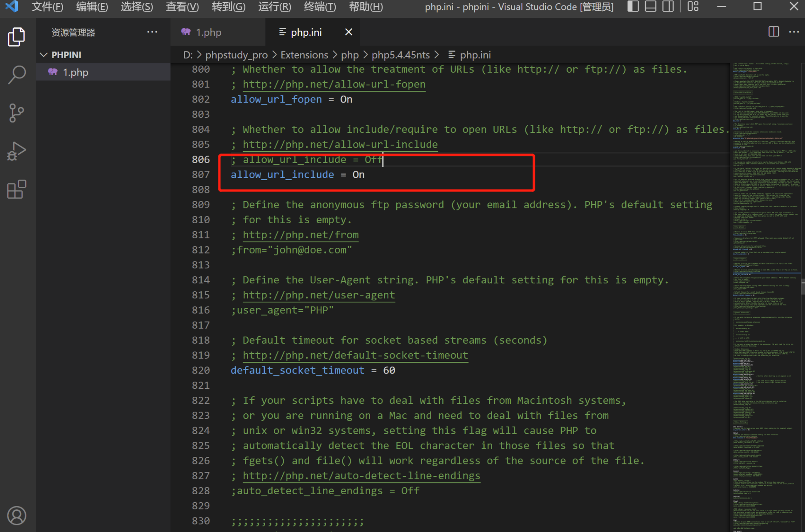The image size is (805, 532).
Task: Open editor More Actions ellipsis
Action: click(x=794, y=32)
